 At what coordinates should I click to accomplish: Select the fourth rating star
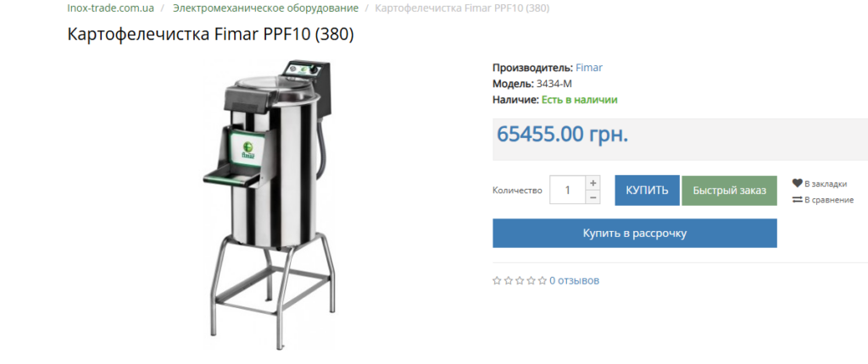pos(531,280)
